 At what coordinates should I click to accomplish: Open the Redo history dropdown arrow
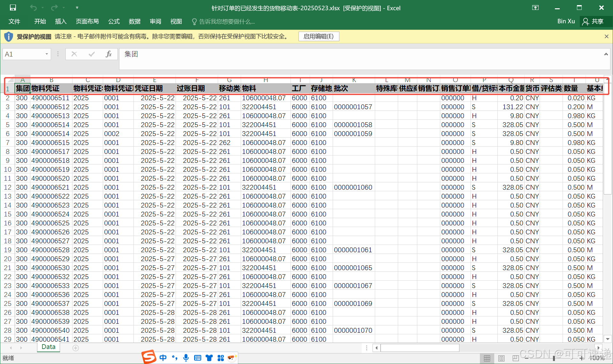click(64, 8)
